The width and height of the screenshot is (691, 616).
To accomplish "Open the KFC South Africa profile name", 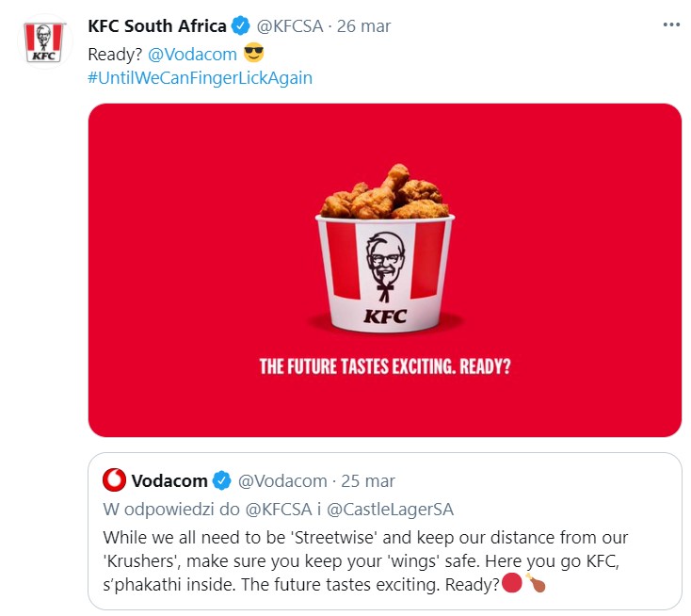I will click(156, 24).
